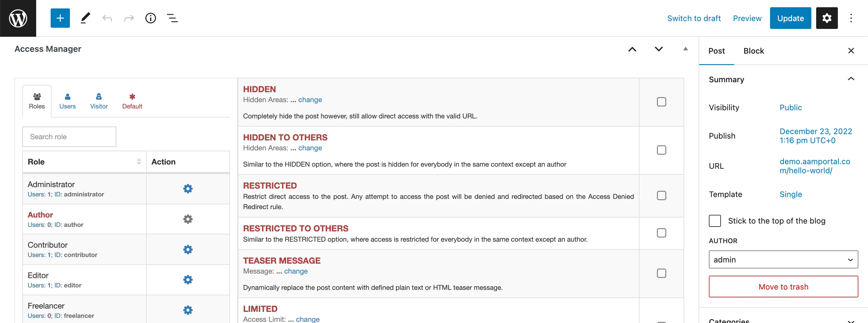868x323 pixels.
Task: Select the Tools pencil icon
Action: (x=86, y=18)
